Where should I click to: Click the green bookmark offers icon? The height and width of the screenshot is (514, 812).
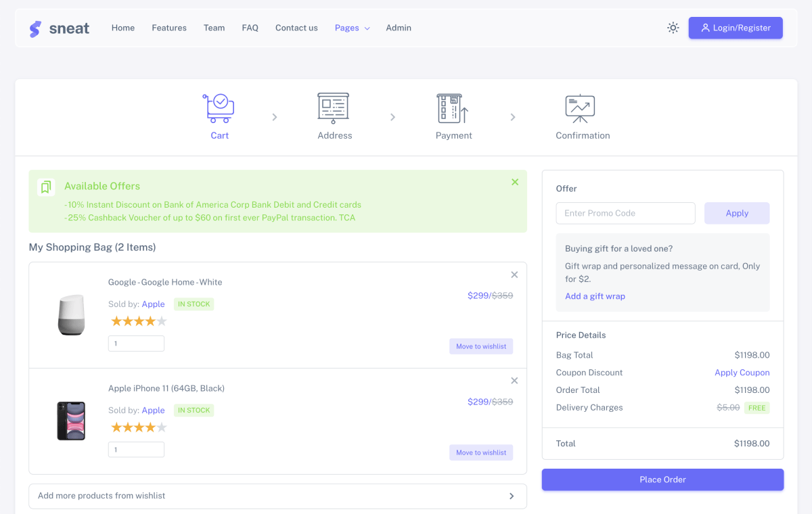[45, 187]
